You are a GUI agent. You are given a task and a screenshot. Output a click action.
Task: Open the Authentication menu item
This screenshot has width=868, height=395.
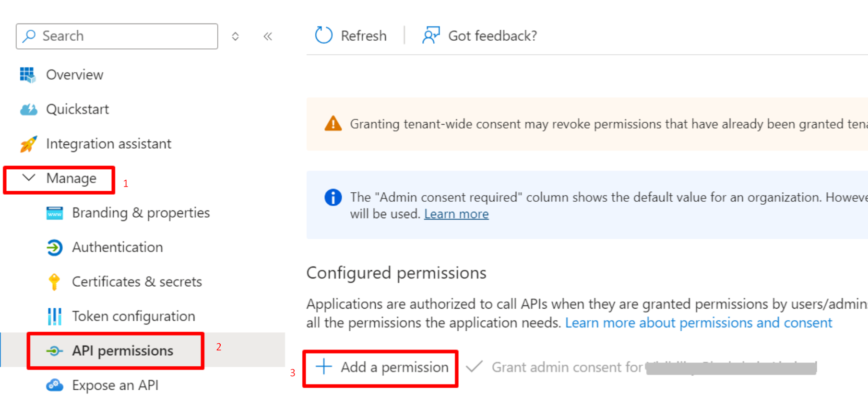[x=118, y=247]
